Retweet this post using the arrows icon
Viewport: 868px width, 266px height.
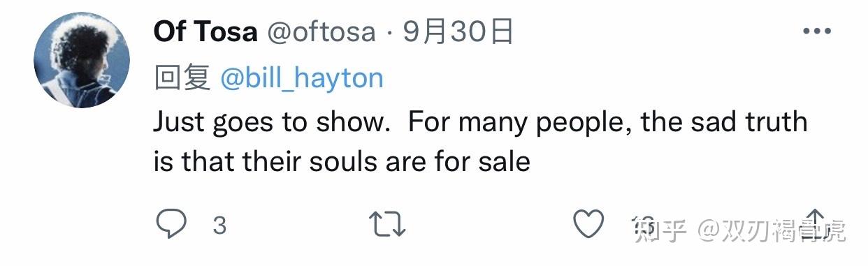click(x=386, y=225)
